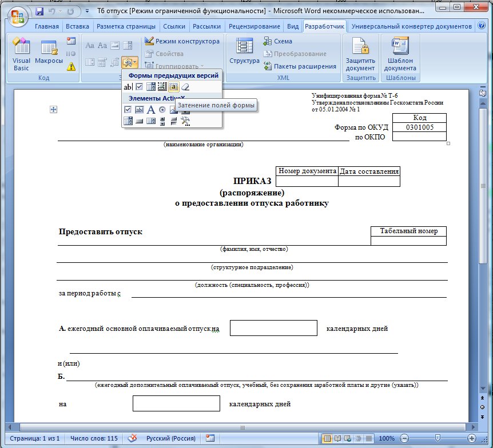The height and width of the screenshot is (448, 493).
Task: Expand the Legacy Tools dropdown button
Action: (x=129, y=62)
